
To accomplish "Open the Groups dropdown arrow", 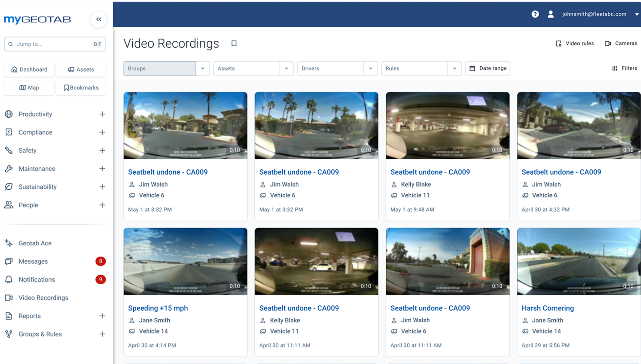I will tap(203, 69).
